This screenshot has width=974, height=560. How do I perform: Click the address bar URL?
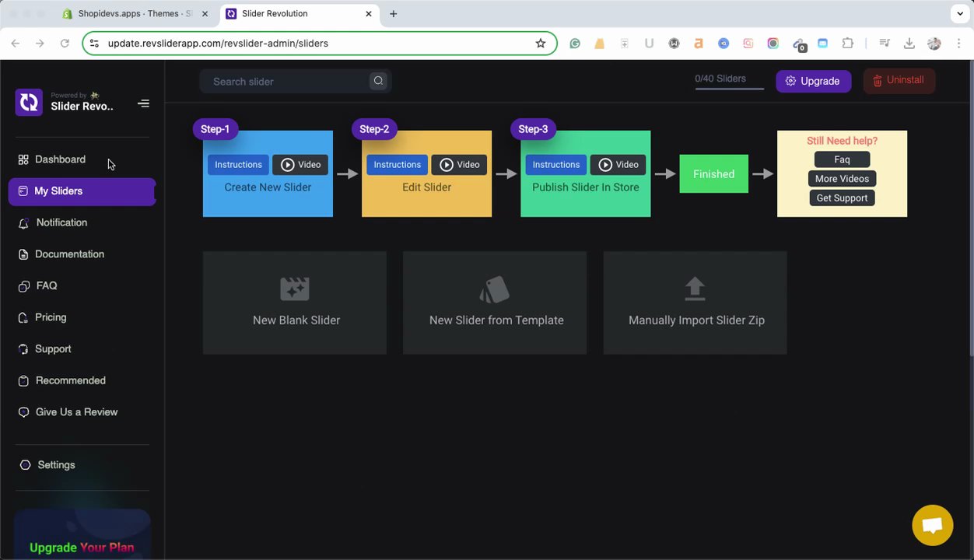coord(218,44)
